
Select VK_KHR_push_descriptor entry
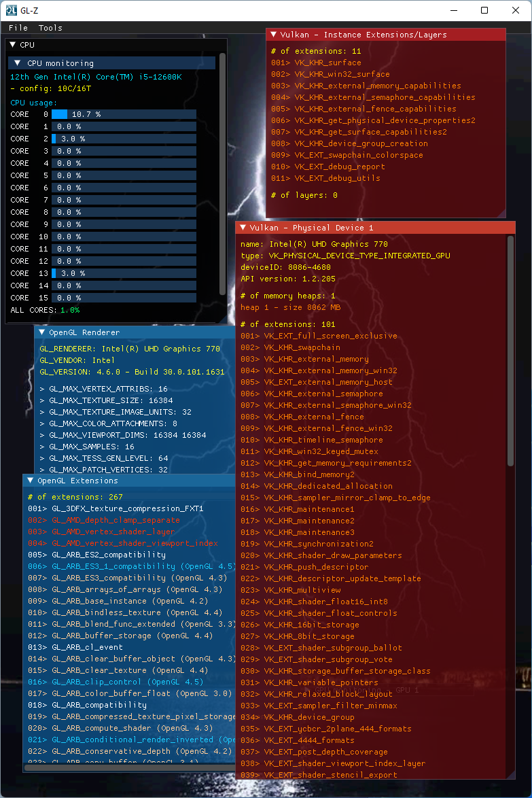point(304,567)
